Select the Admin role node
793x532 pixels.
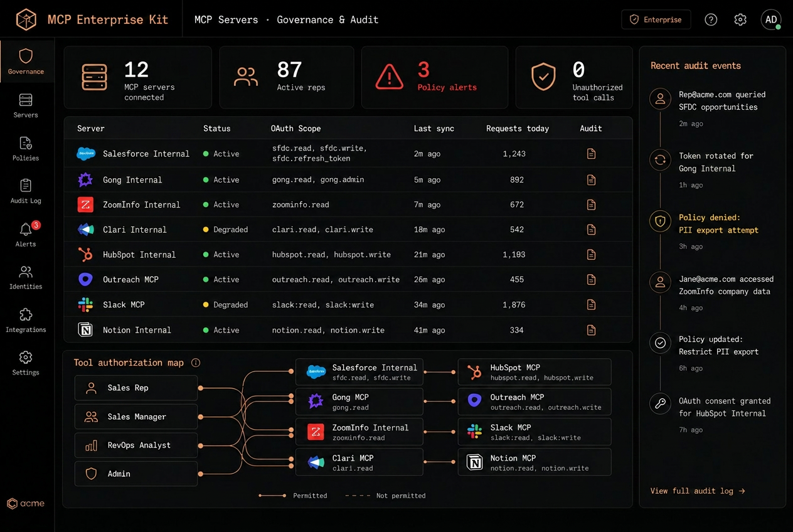136,474
